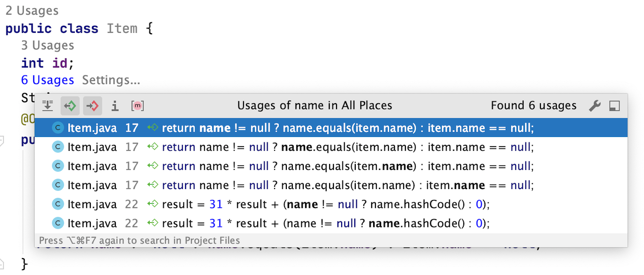Select usage with bold name.equals on line 17
This screenshot has width=644, height=275.
(x=331, y=147)
